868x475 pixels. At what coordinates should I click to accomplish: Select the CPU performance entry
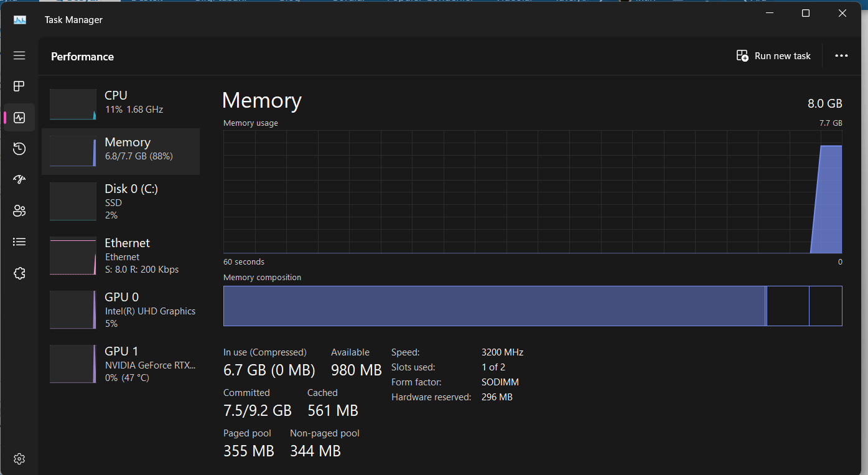121,103
